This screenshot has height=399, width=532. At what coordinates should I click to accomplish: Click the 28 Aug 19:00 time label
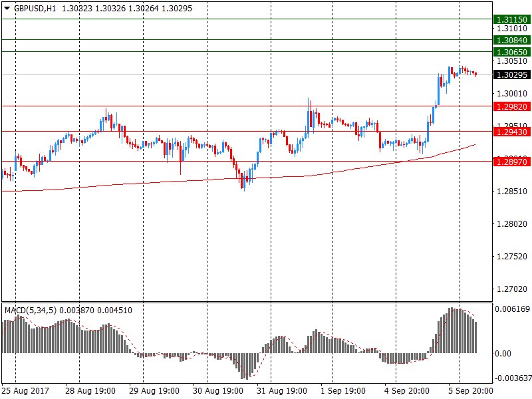[x=90, y=391]
